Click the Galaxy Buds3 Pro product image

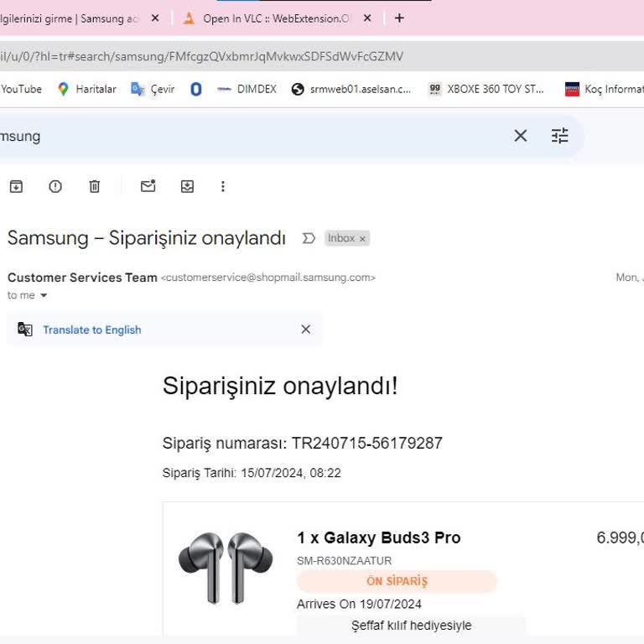(226, 568)
